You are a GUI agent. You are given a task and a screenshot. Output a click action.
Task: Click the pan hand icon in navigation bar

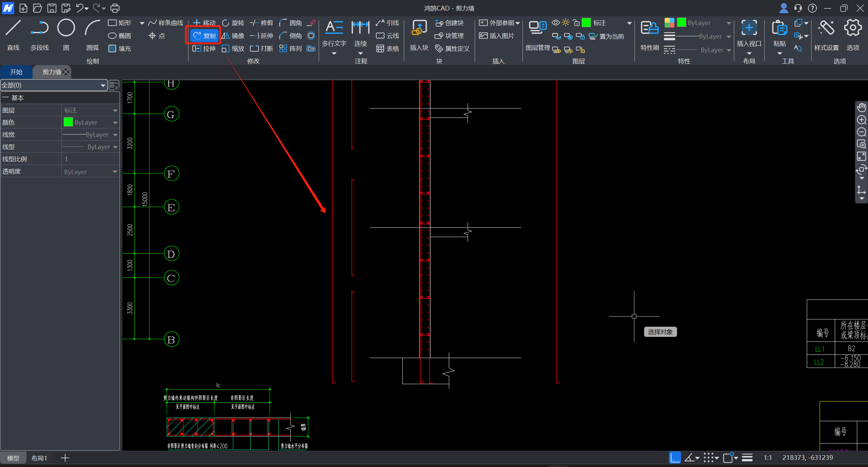pos(862,108)
